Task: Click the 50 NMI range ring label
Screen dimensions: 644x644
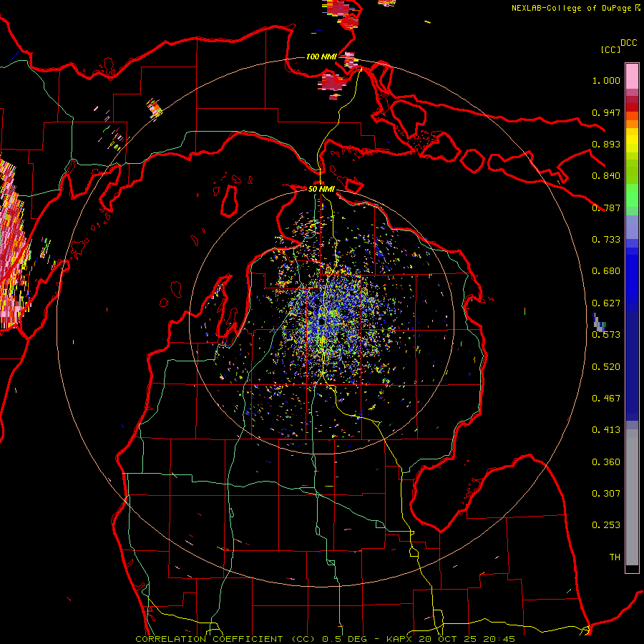Action: coord(321,189)
